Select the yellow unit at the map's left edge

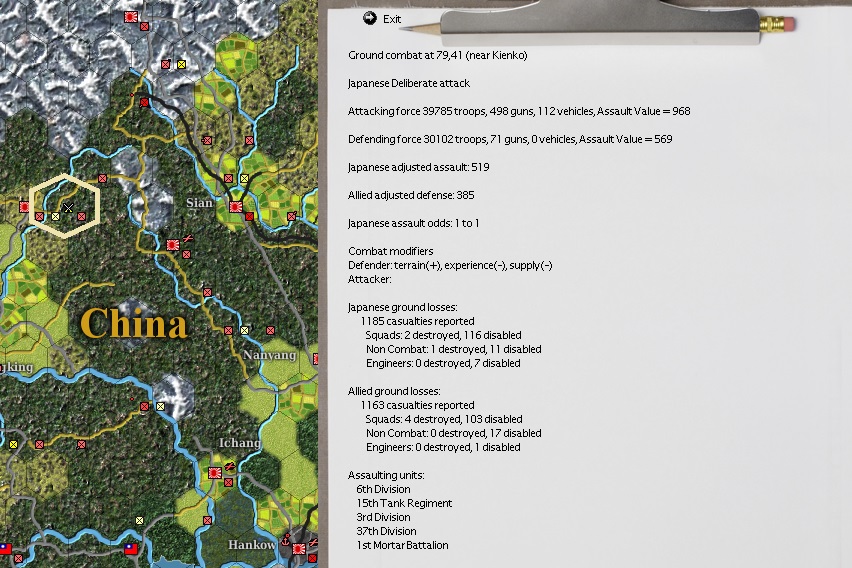tap(14, 444)
